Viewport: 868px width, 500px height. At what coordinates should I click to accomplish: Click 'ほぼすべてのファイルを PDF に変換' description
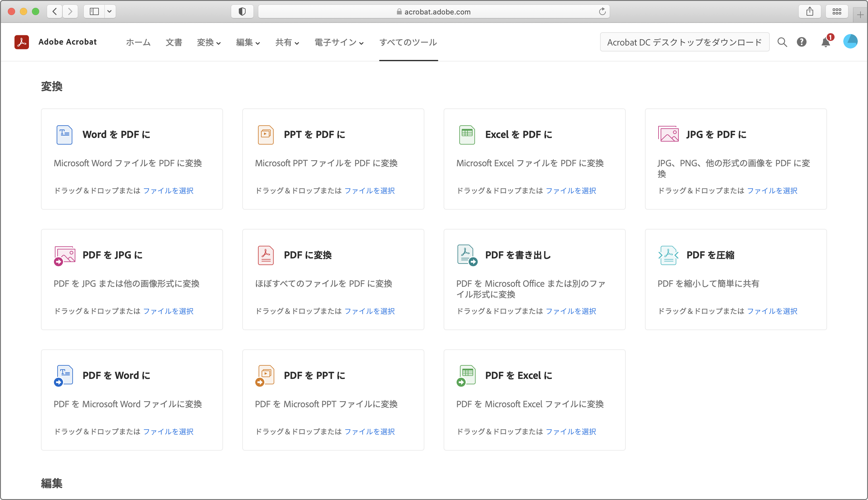[324, 284]
